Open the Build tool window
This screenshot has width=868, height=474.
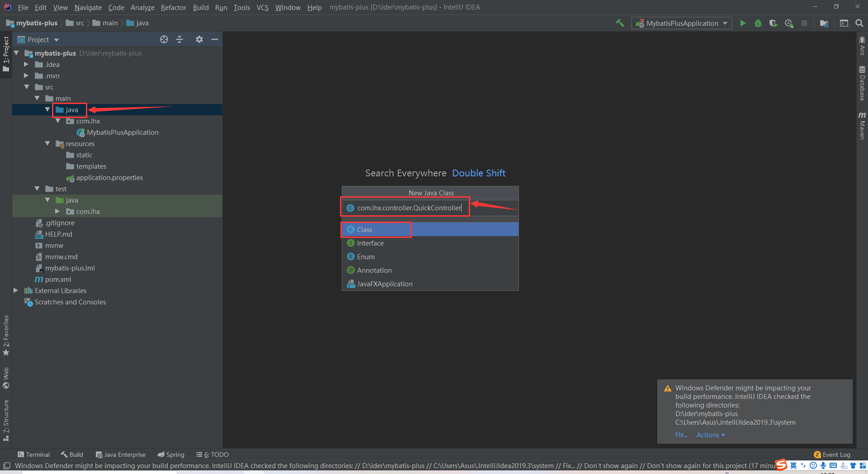(x=72, y=455)
